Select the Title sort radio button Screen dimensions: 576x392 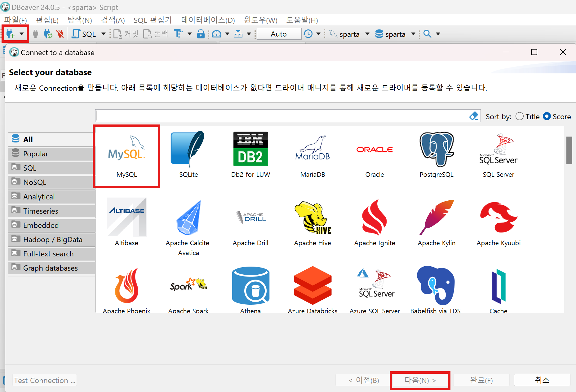[x=520, y=116]
